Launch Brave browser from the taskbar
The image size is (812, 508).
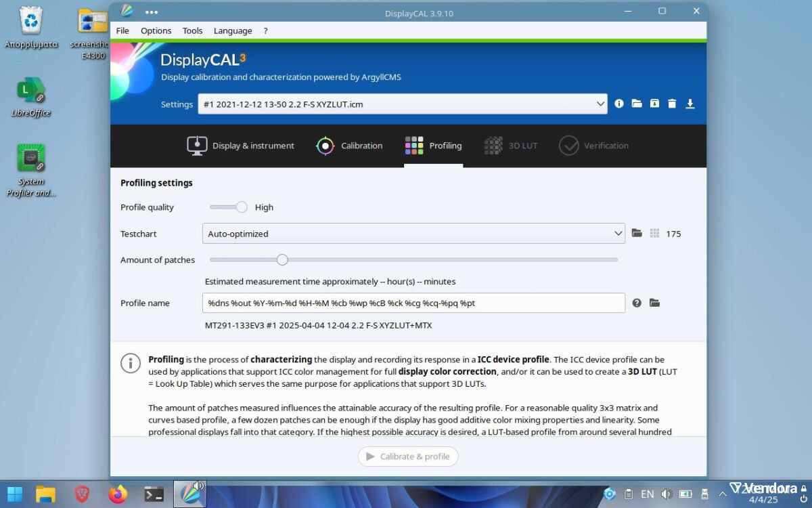click(82, 494)
